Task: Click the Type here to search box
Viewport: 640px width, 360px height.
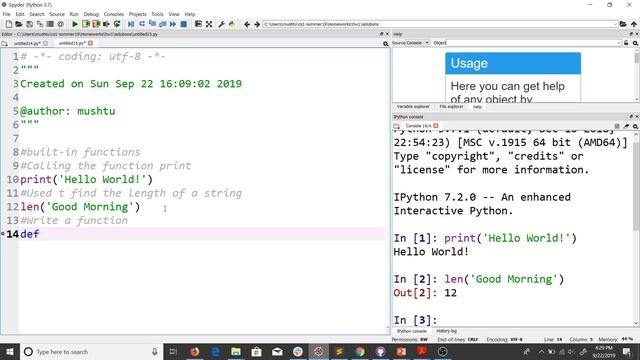Action: pos(91,351)
